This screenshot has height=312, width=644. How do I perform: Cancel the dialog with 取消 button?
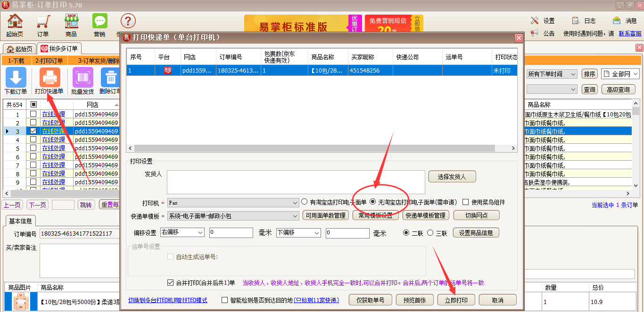(x=497, y=300)
